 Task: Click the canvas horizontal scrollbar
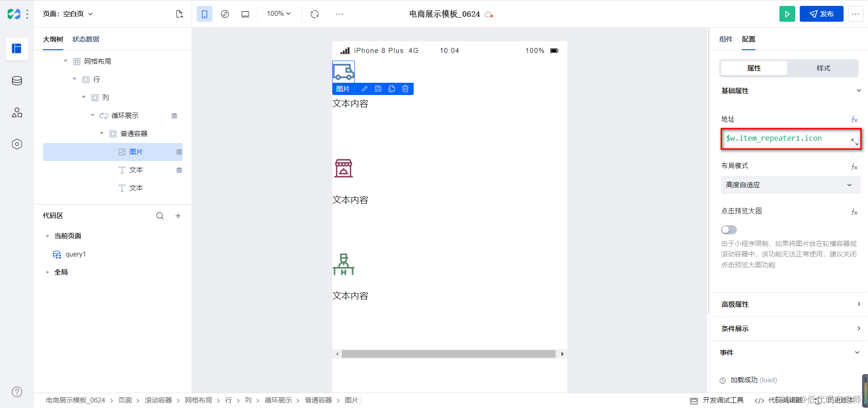pyautogui.click(x=448, y=354)
